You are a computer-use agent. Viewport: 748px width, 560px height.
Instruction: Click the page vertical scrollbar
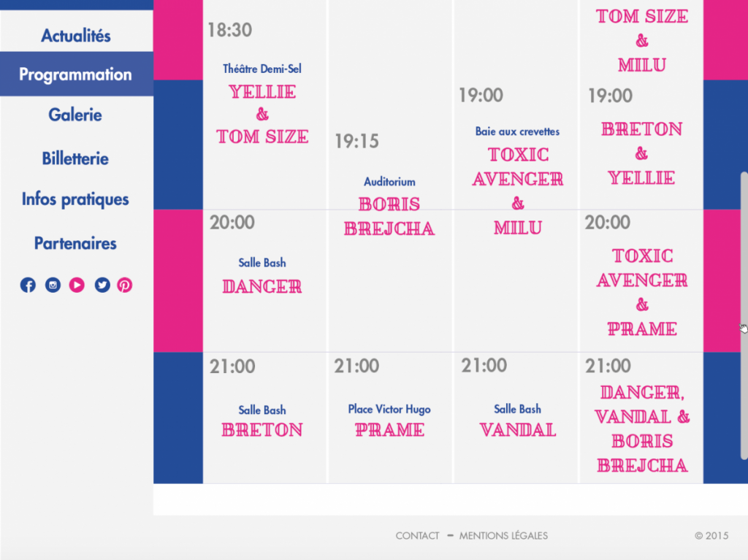point(744,315)
